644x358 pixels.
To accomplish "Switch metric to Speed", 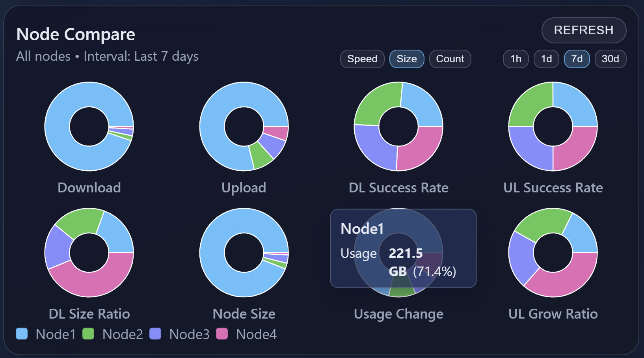I will [362, 59].
